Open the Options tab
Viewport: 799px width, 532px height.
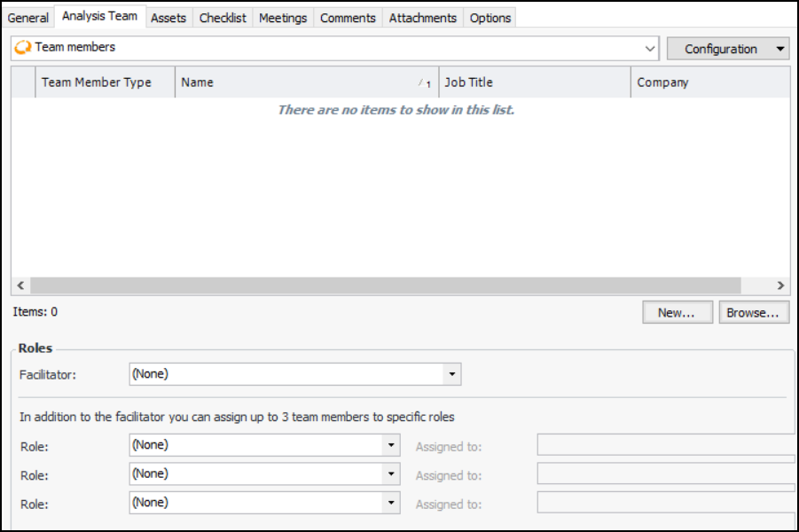click(490, 18)
